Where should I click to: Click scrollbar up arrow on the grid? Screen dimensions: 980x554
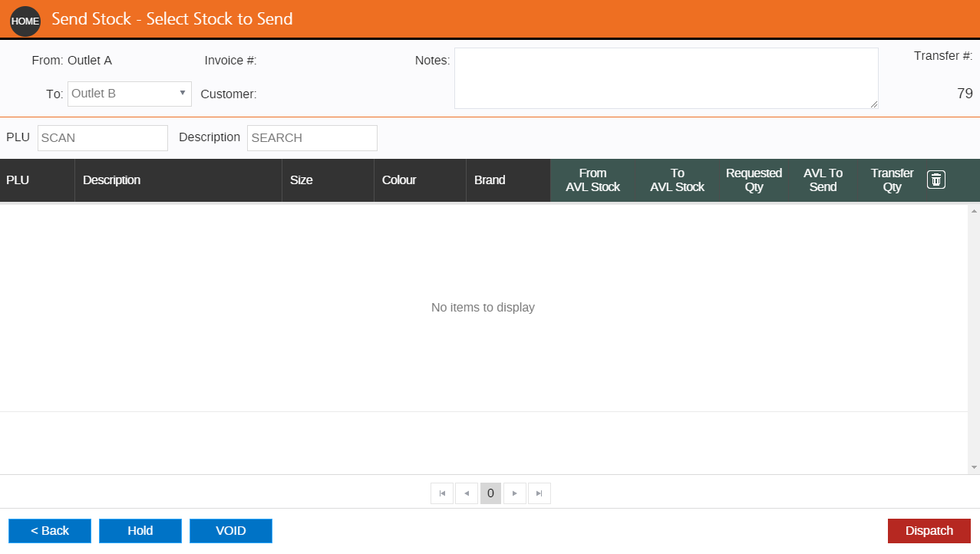pyautogui.click(x=974, y=210)
